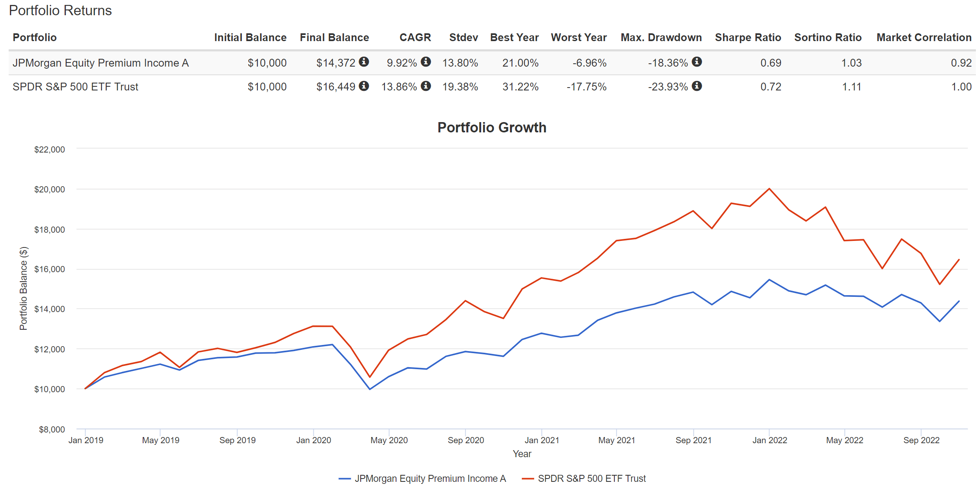Click the 1.11 Sortino ratio value
Viewport: 980px width, 488px height.
[851, 87]
